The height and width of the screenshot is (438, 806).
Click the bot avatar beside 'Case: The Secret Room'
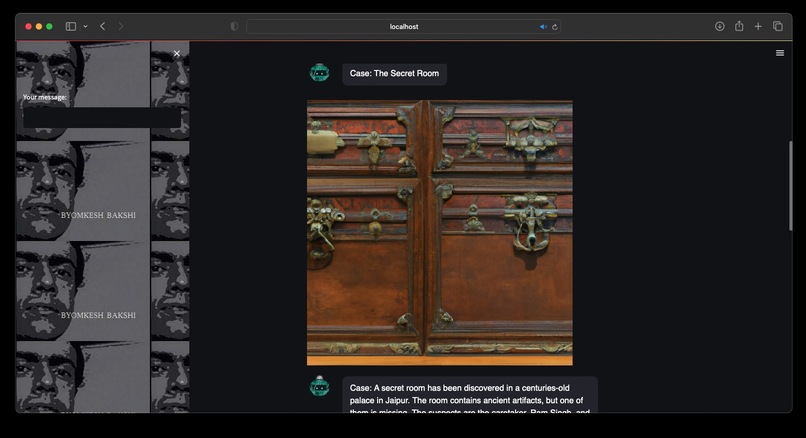pyautogui.click(x=320, y=72)
